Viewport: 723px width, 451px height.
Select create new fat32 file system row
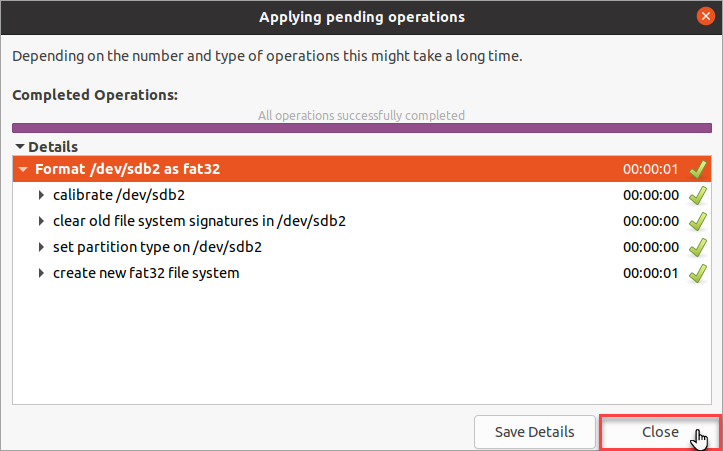coord(362,273)
